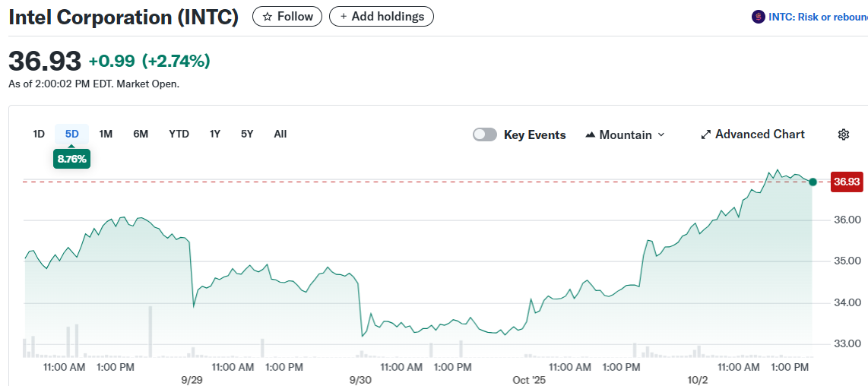
Task: Click the star icon in Follow button
Action: click(267, 17)
